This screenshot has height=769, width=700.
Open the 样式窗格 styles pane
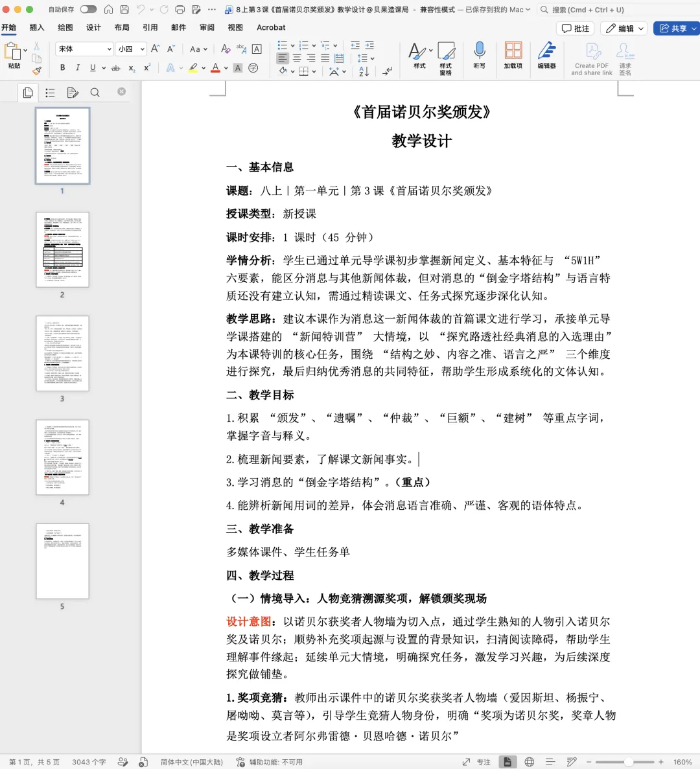445,58
